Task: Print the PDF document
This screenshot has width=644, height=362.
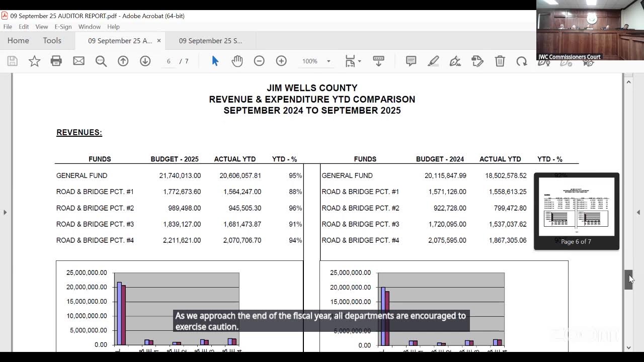Action: pos(56,61)
